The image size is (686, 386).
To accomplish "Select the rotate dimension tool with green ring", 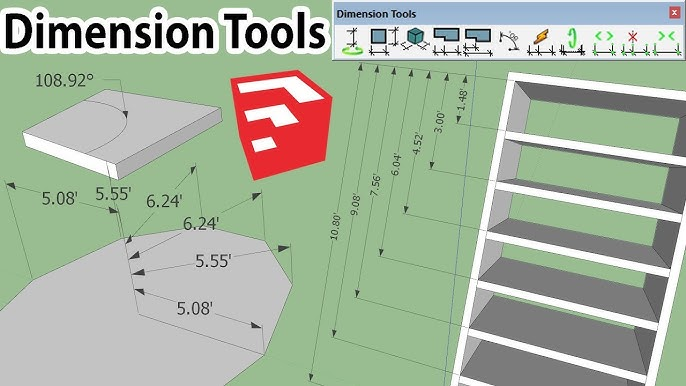I will (x=352, y=41).
